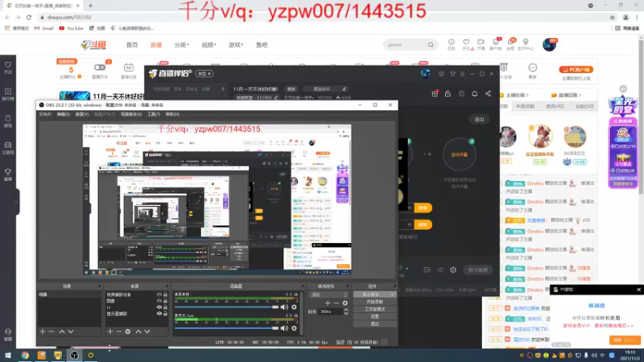Click the share icon in 直播伴侣 toolbar

[x=488, y=93]
